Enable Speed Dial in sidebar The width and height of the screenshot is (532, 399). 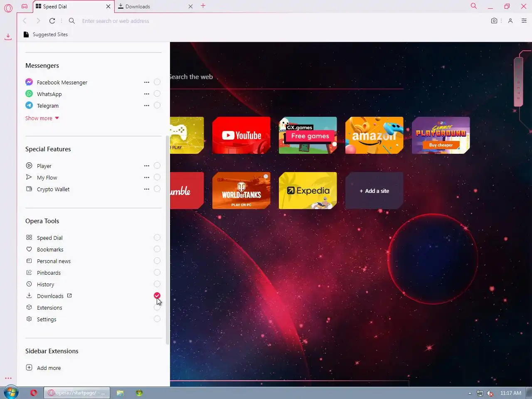pos(157,237)
